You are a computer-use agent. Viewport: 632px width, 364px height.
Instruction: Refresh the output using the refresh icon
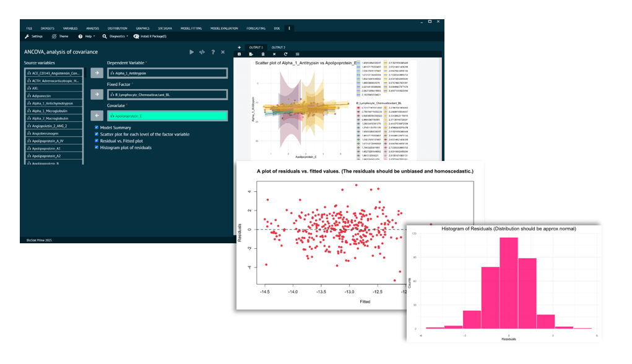click(x=286, y=54)
